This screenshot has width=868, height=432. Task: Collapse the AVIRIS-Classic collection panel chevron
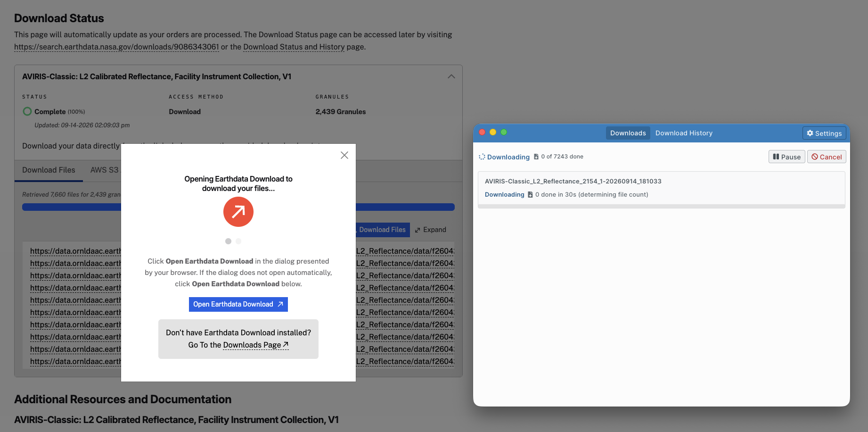click(451, 76)
